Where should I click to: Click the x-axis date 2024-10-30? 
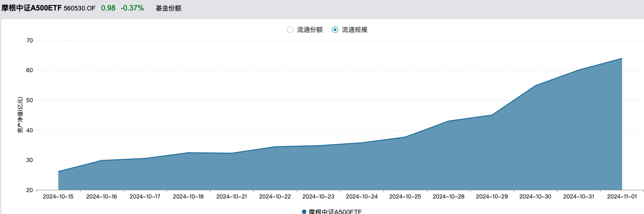[535, 196]
